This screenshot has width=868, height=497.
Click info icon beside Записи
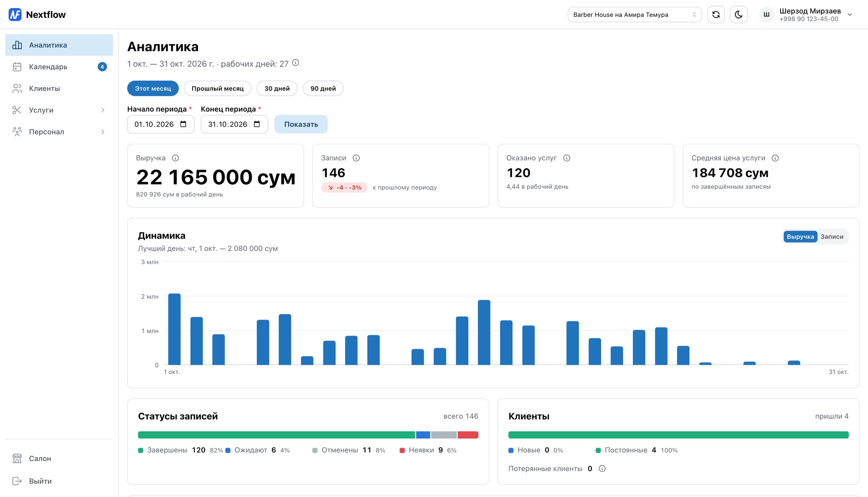tap(356, 158)
